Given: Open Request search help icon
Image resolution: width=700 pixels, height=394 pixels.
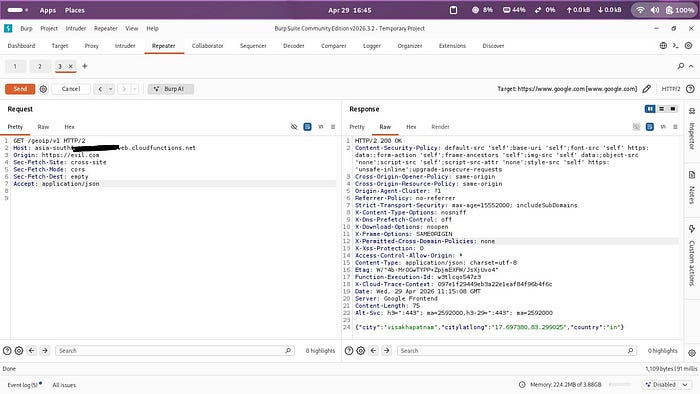Looking at the screenshot, I should coord(7,351).
